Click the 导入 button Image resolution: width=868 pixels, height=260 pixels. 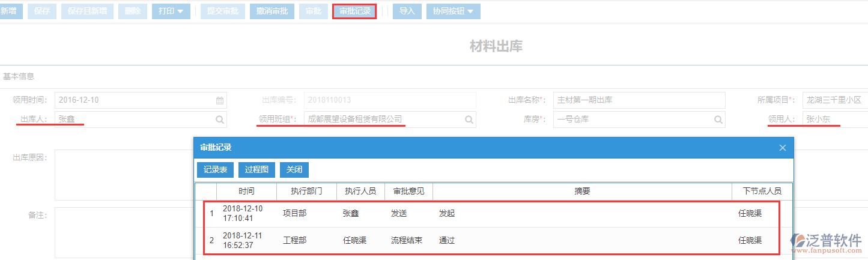coord(407,11)
